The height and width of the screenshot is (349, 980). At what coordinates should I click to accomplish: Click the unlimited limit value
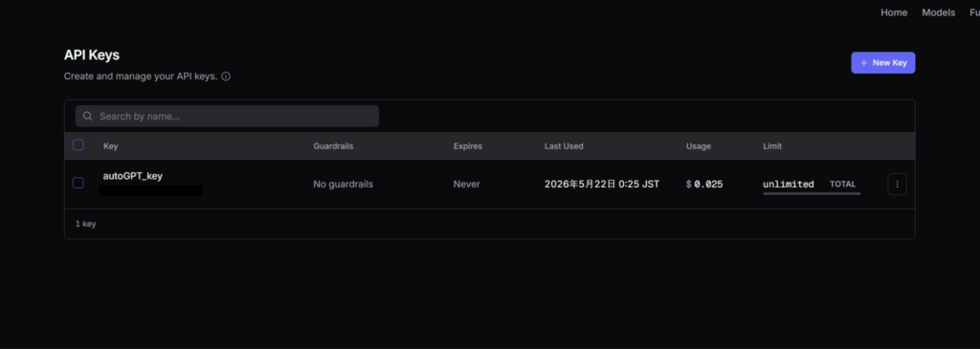(789, 185)
